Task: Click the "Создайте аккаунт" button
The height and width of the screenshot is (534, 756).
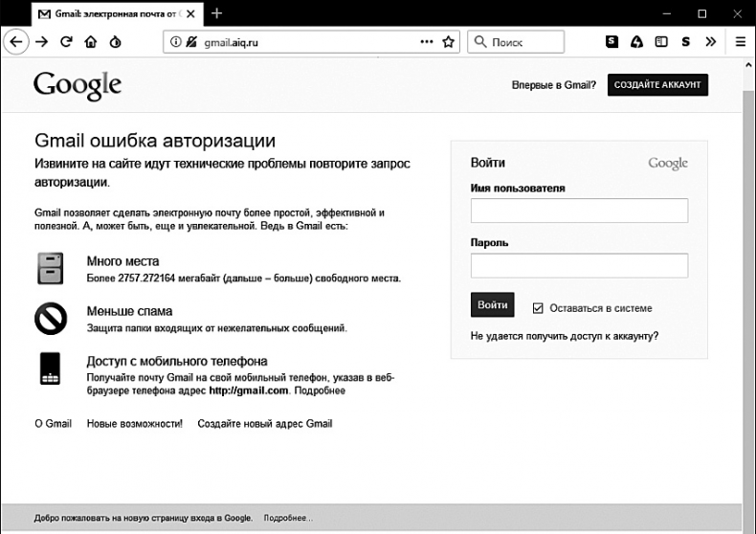Action: [x=657, y=85]
